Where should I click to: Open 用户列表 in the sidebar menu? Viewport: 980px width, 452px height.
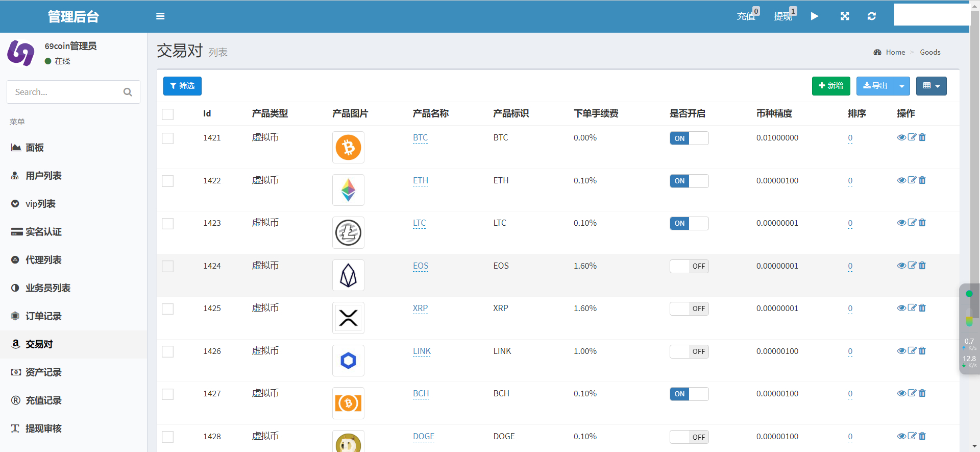[x=43, y=176]
